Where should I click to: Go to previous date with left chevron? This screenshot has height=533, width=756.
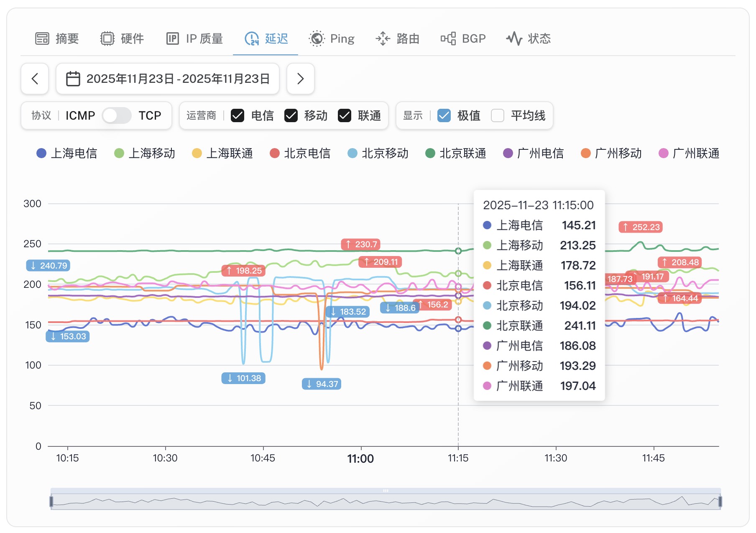click(35, 79)
